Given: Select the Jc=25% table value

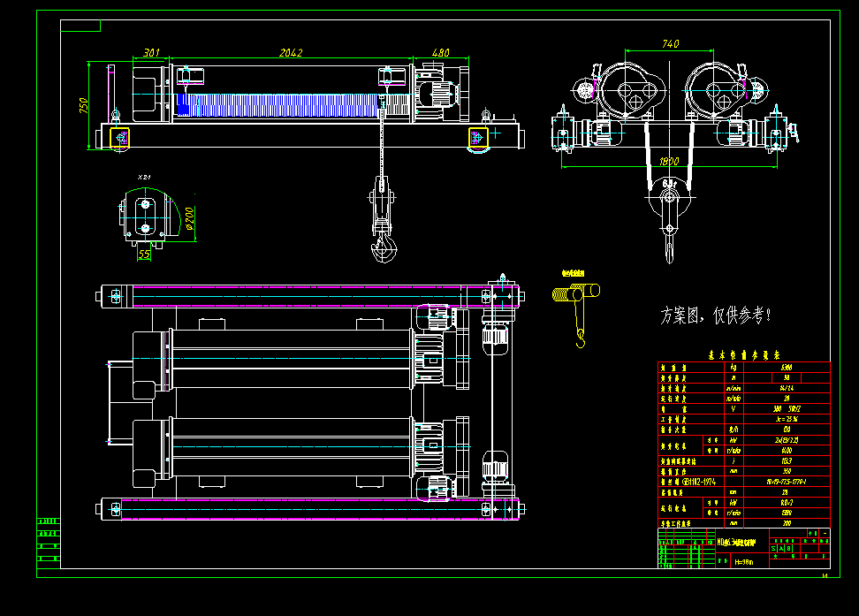Looking at the screenshot, I should pos(787,419).
